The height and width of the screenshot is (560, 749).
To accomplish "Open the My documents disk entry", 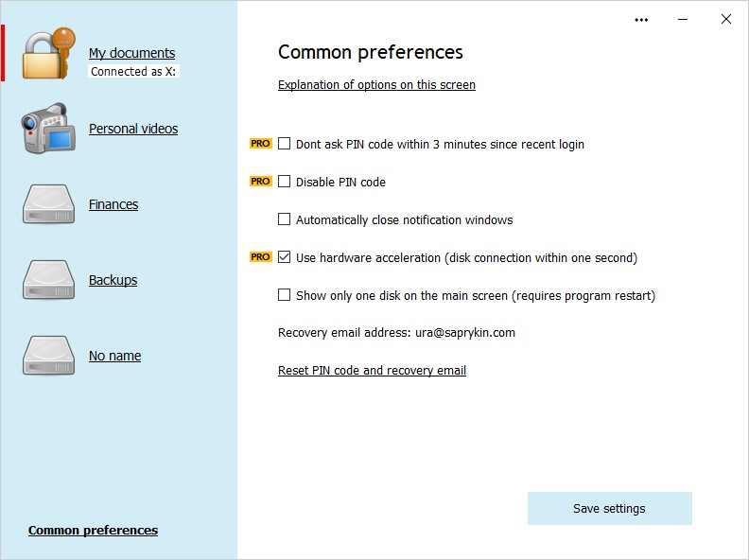I will pos(131,53).
